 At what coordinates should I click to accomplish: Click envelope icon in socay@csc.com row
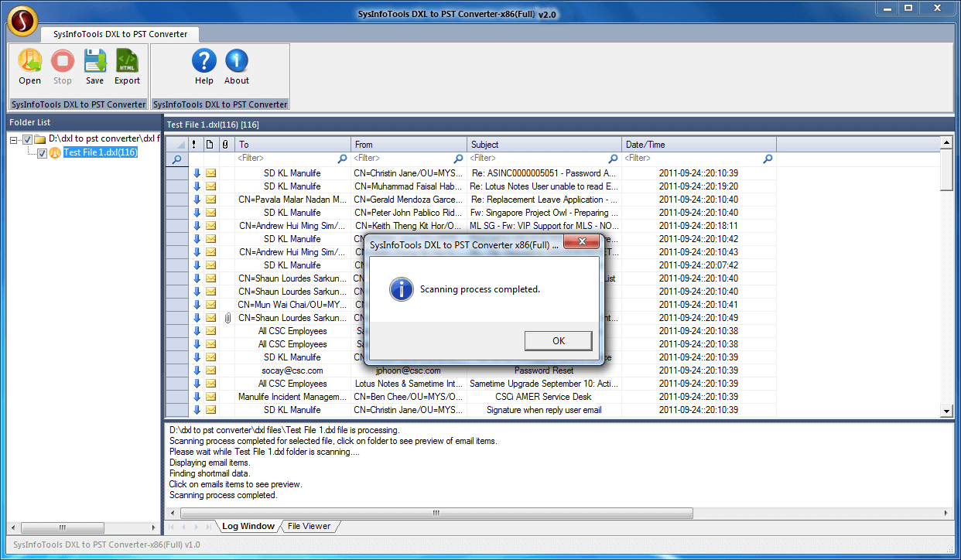pos(210,370)
